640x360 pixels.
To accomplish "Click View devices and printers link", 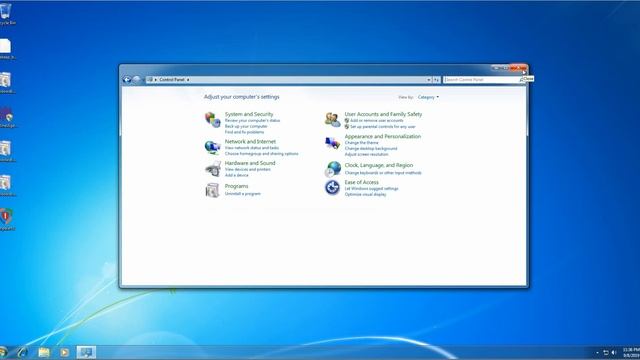I will 248,169.
